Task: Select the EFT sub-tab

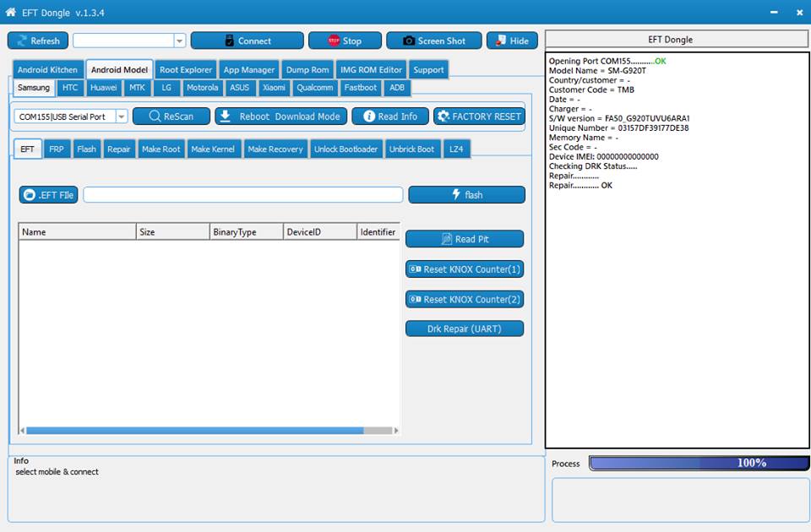Action: (27, 149)
